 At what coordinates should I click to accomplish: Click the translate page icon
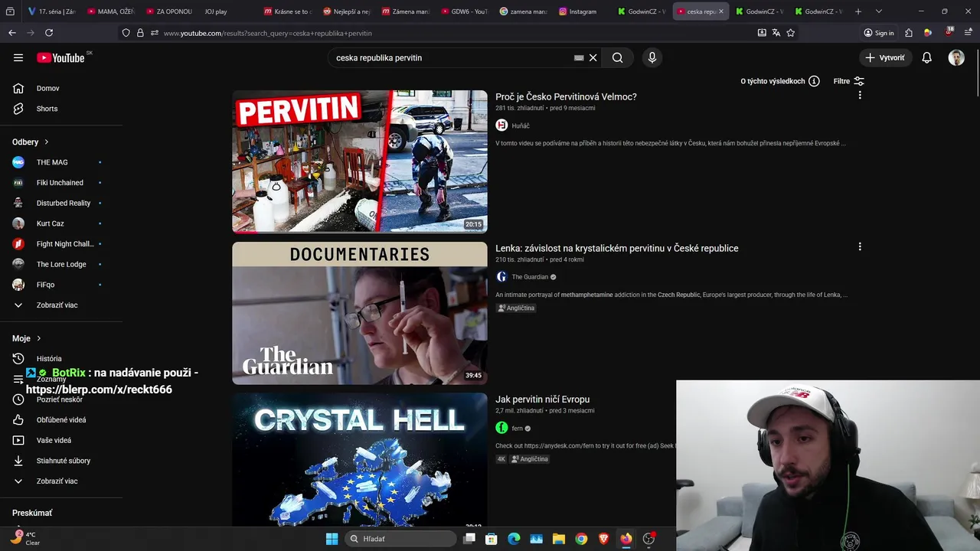point(776,33)
